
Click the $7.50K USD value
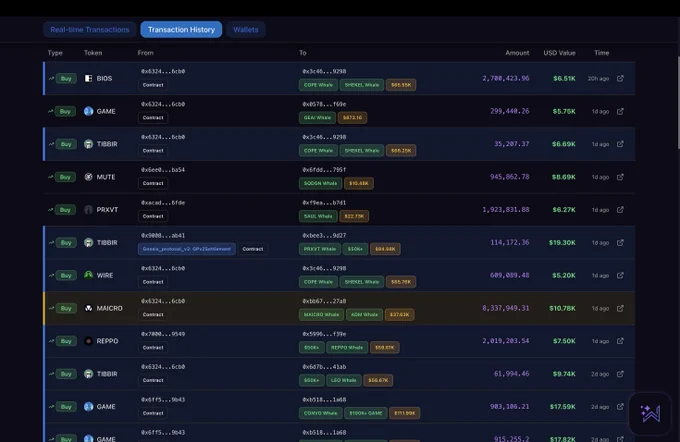(564, 341)
